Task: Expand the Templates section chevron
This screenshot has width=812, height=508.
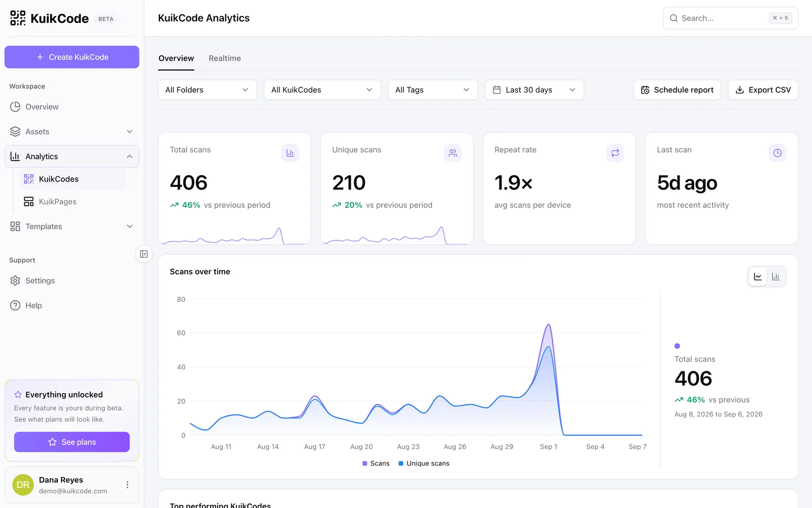Action: pyautogui.click(x=129, y=227)
